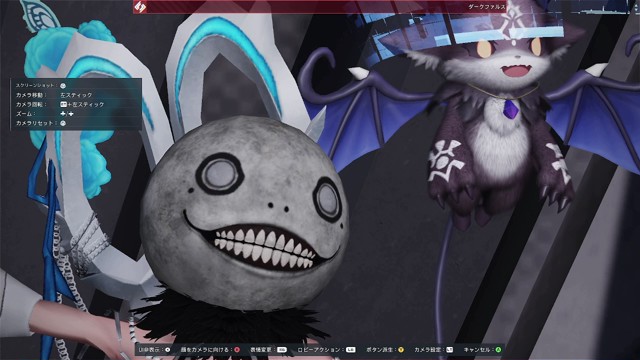The image size is (640, 360).
Task: Click the yellow button for ボタン派生
Action: [x=401, y=350]
